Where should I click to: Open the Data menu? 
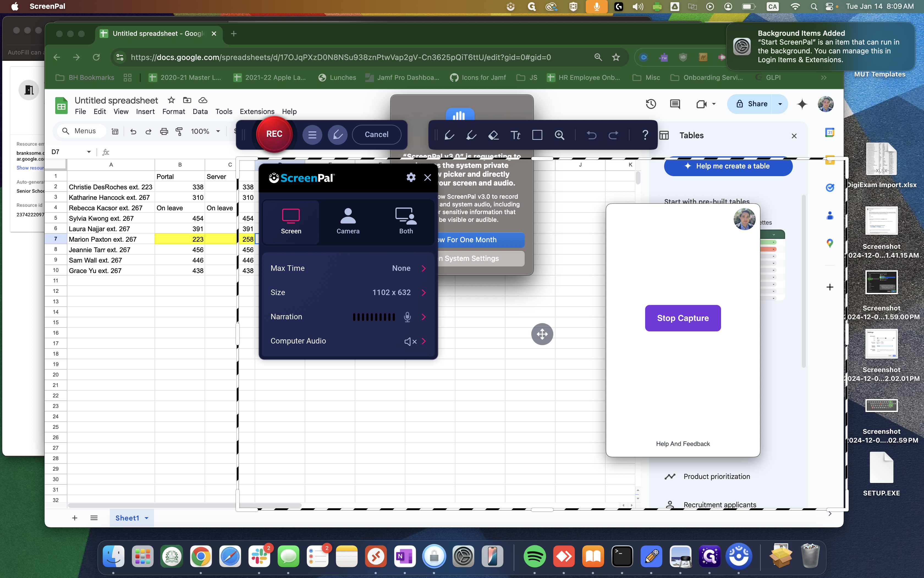click(200, 112)
